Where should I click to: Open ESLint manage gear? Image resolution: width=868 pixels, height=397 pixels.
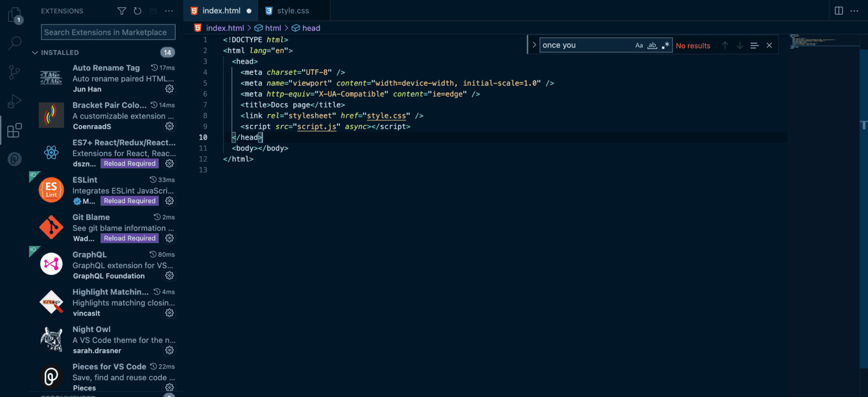pos(170,201)
